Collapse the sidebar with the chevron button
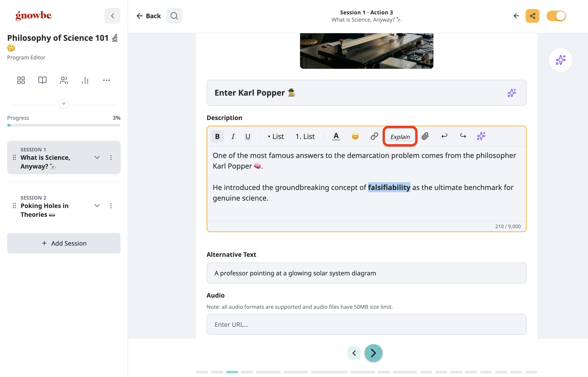This screenshot has width=588, height=377. tap(112, 16)
